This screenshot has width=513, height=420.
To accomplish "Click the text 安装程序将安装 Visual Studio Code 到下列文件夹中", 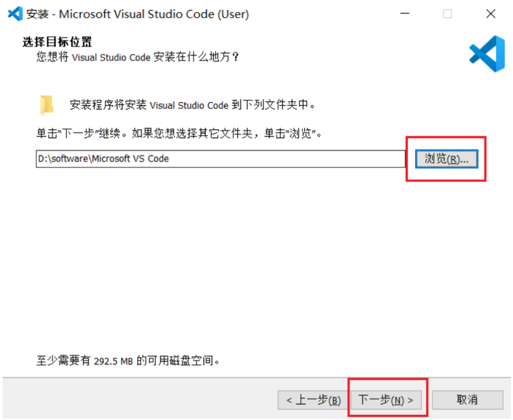I will tap(193, 105).
